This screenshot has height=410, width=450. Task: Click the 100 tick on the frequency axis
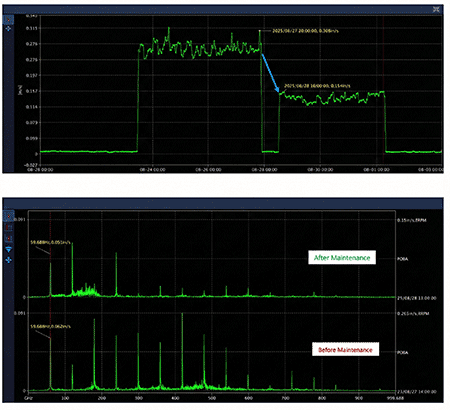(x=65, y=398)
